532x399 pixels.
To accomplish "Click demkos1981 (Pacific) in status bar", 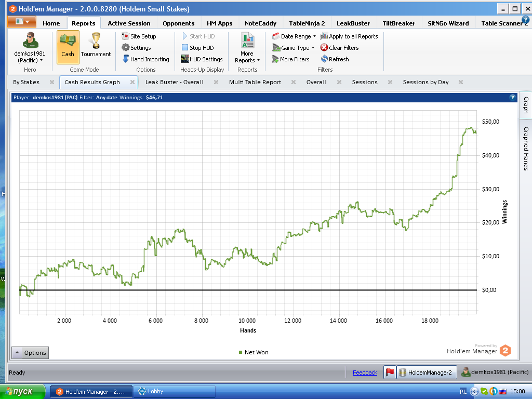I will 495,372.
